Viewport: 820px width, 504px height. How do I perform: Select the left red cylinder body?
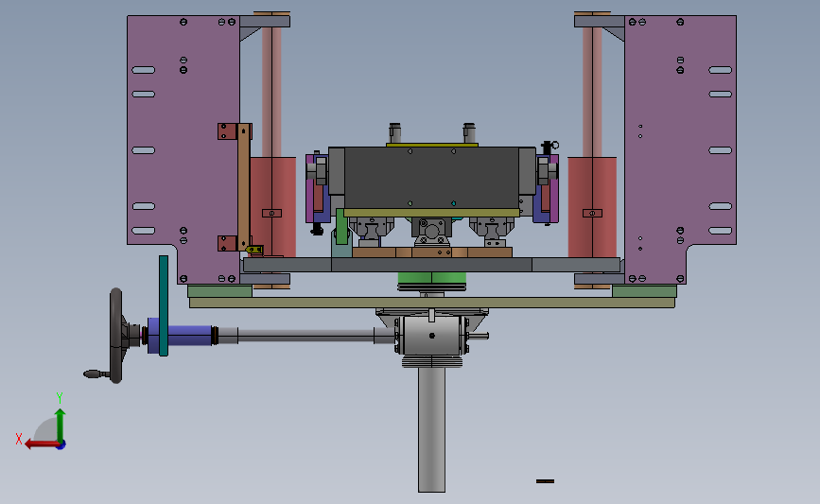pyautogui.click(x=273, y=207)
